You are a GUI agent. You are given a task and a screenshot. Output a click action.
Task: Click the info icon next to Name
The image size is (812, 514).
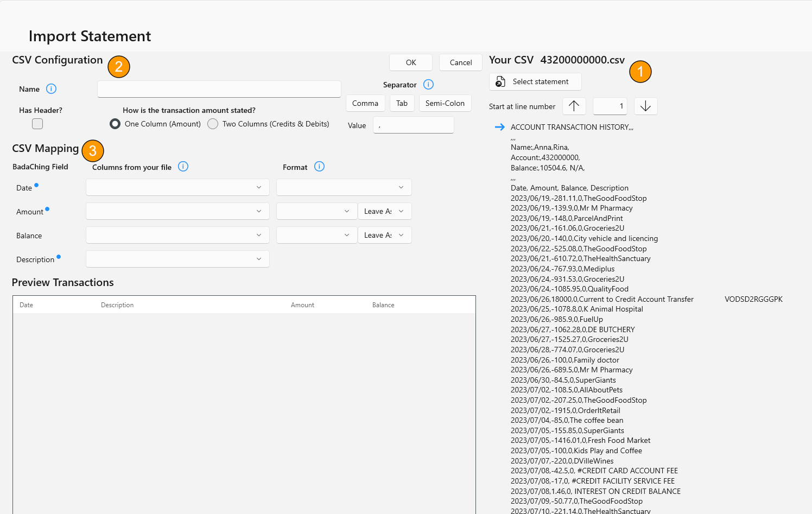51,89
